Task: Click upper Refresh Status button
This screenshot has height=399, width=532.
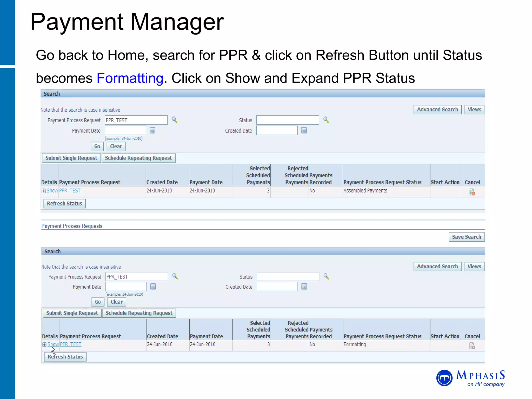Action: click(x=64, y=204)
